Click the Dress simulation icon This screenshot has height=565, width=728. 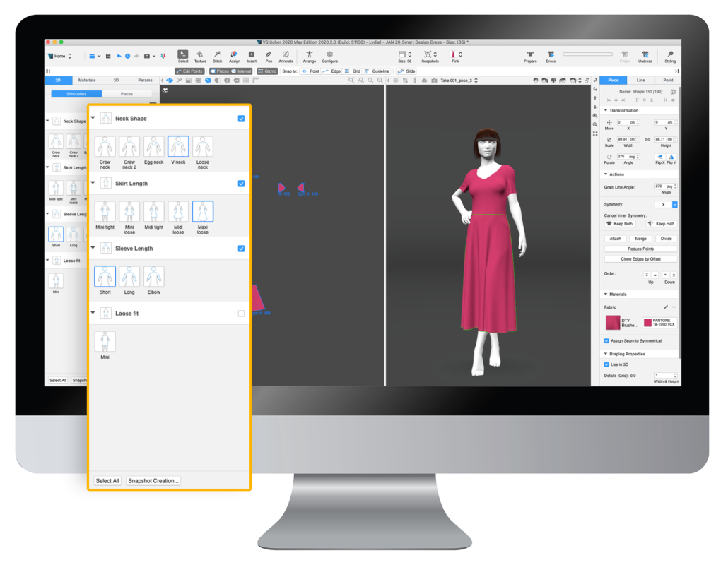tap(551, 55)
